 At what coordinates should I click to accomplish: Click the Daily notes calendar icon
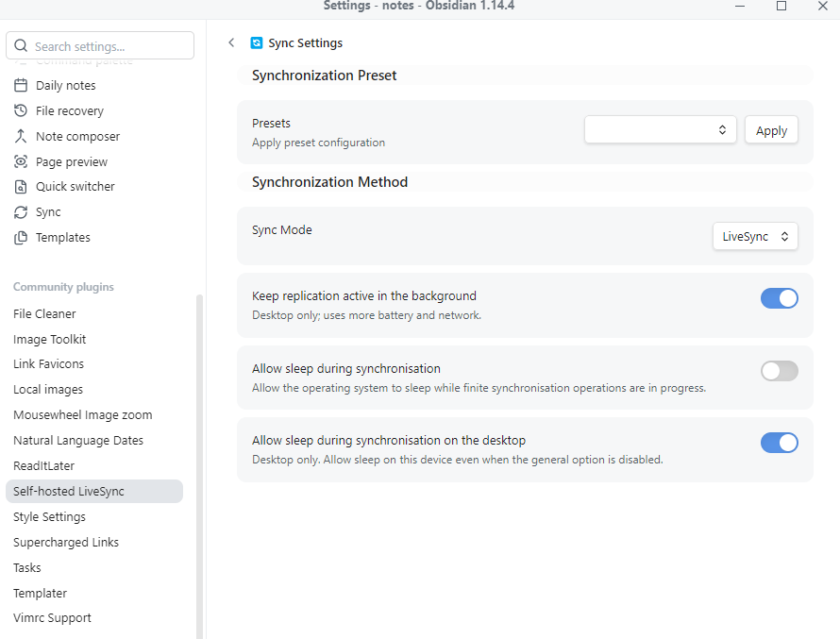click(21, 85)
